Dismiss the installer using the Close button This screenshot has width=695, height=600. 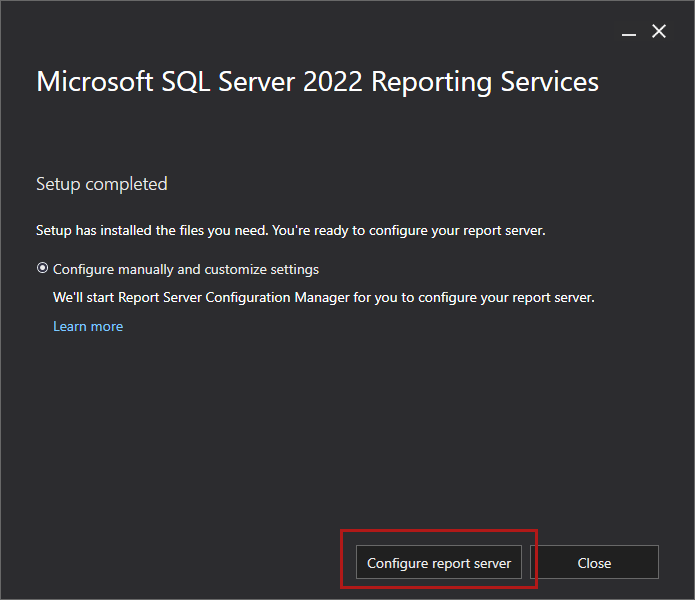[594, 563]
